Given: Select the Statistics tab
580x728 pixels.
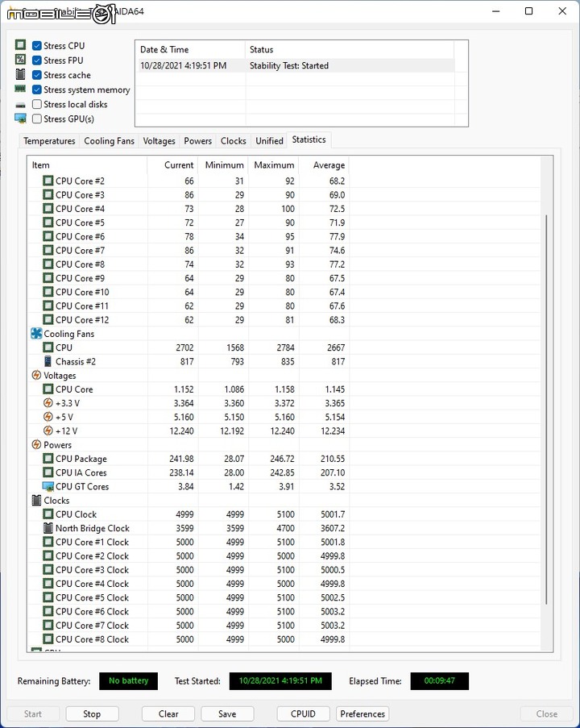Looking at the screenshot, I should click(x=309, y=139).
